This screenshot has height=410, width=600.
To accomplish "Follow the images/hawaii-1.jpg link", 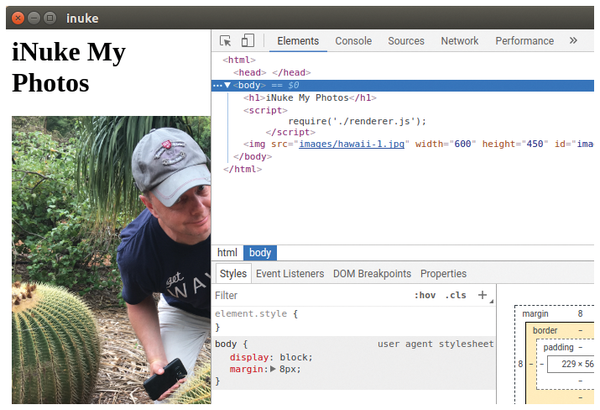I will coord(351,144).
